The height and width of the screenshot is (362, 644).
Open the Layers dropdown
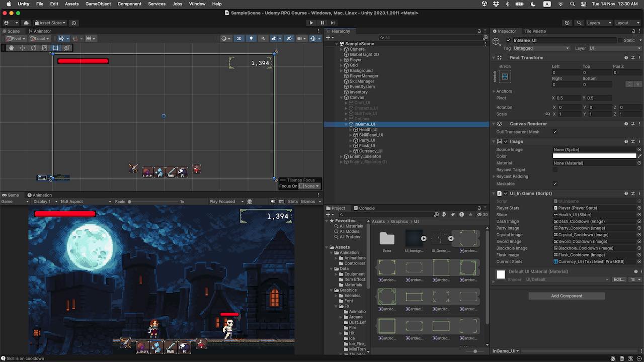pos(599,23)
